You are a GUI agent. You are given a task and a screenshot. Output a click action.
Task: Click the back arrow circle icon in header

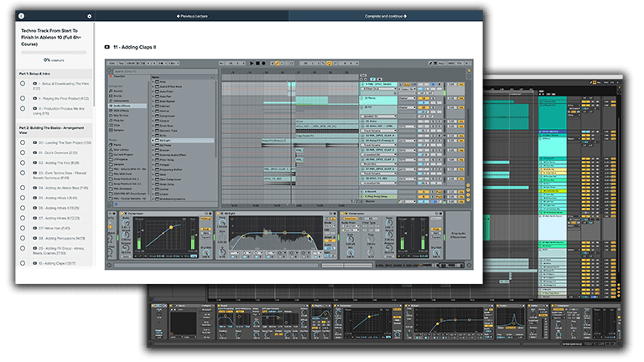tap(21, 16)
